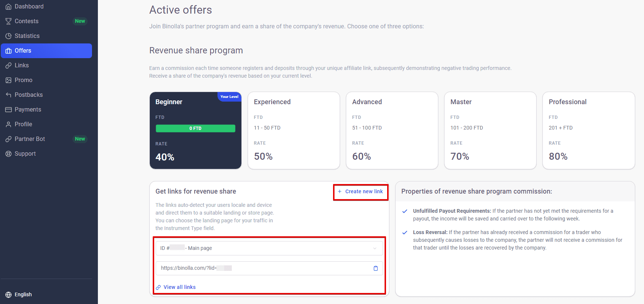
Task: Click the binolla.com affiliate URL field
Action: tap(269, 268)
